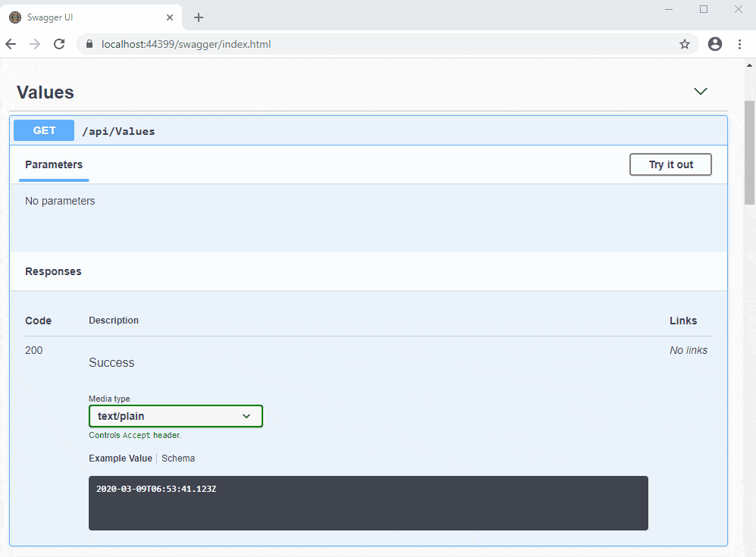Click the /api/Values path text
Viewport: 756px width, 557px height.
point(118,131)
